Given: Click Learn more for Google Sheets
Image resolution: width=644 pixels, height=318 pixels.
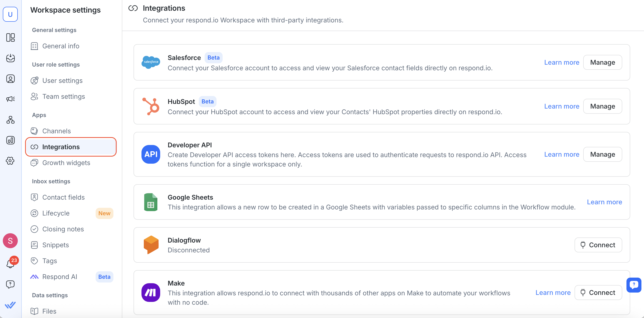Looking at the screenshot, I should (x=604, y=202).
